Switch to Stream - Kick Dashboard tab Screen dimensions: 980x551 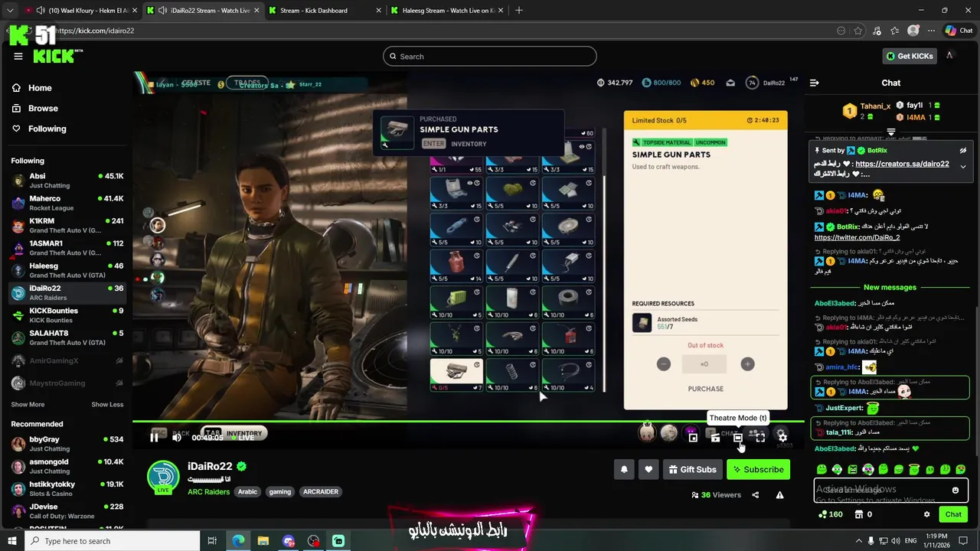[325, 10]
